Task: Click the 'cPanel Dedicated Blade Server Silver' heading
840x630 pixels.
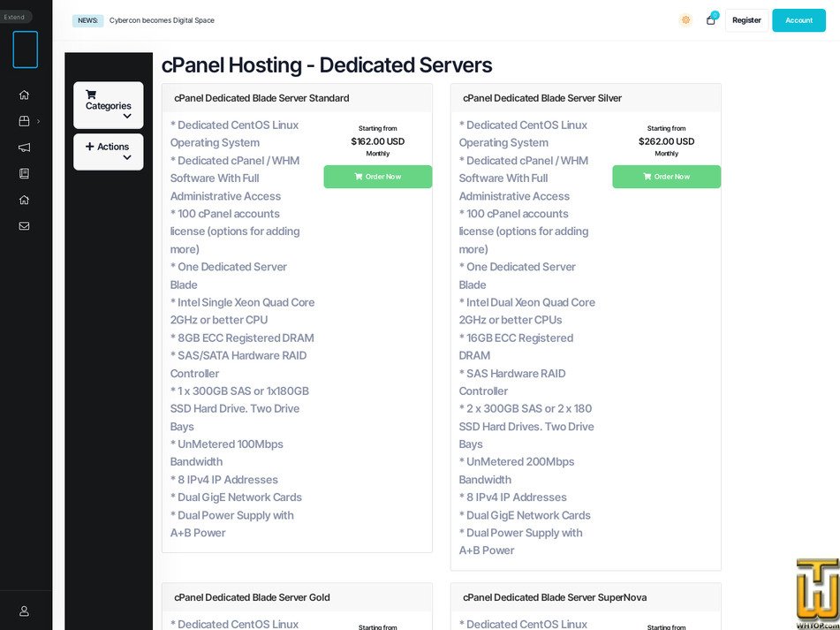Action: coord(542,98)
